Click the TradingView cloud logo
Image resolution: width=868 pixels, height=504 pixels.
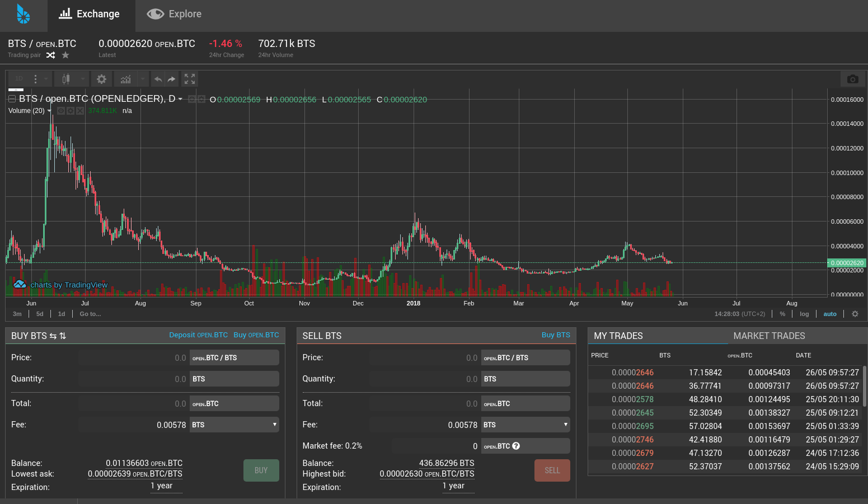20,284
